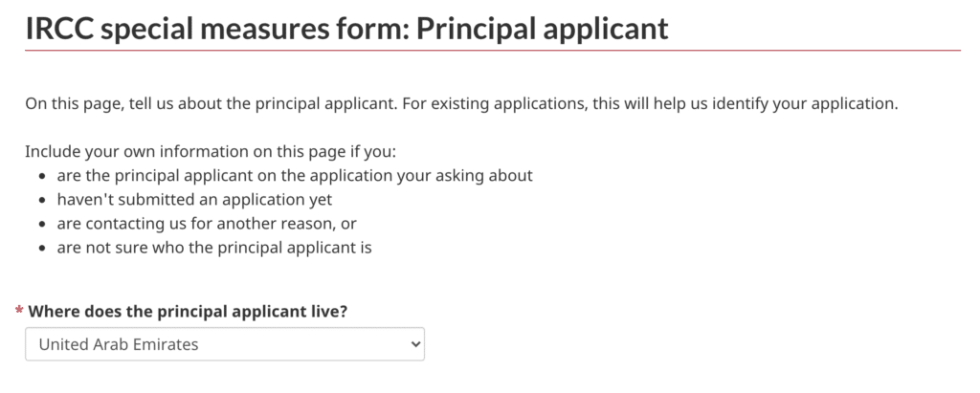The width and height of the screenshot is (980, 393).
Task: Click the chevron arrow on the country select
Action: pos(414,344)
